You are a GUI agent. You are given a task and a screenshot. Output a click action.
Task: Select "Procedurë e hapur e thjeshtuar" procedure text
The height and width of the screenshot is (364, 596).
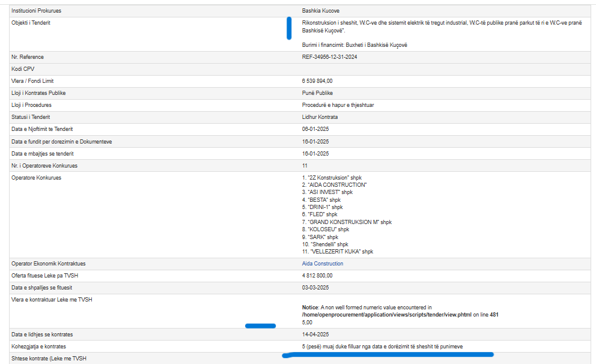(338, 105)
